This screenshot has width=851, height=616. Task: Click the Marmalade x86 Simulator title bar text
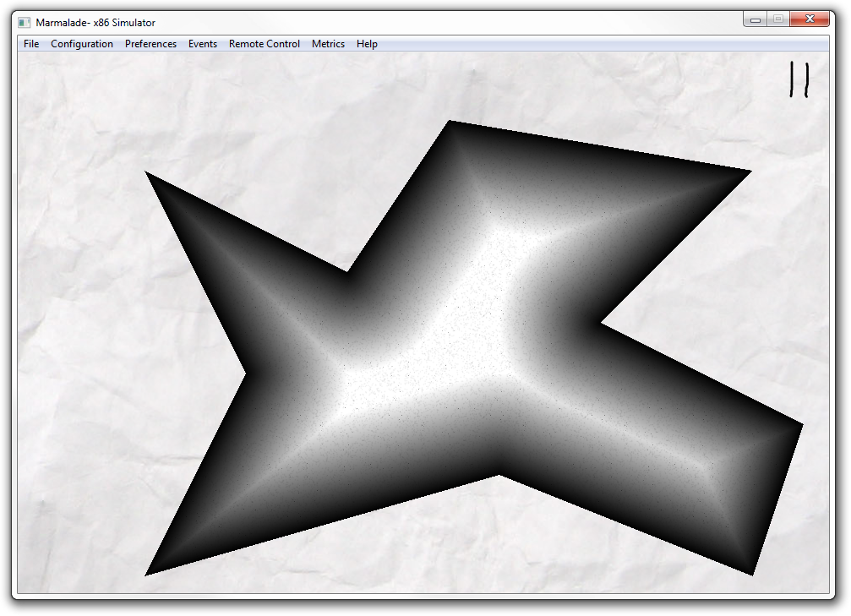[x=95, y=22]
